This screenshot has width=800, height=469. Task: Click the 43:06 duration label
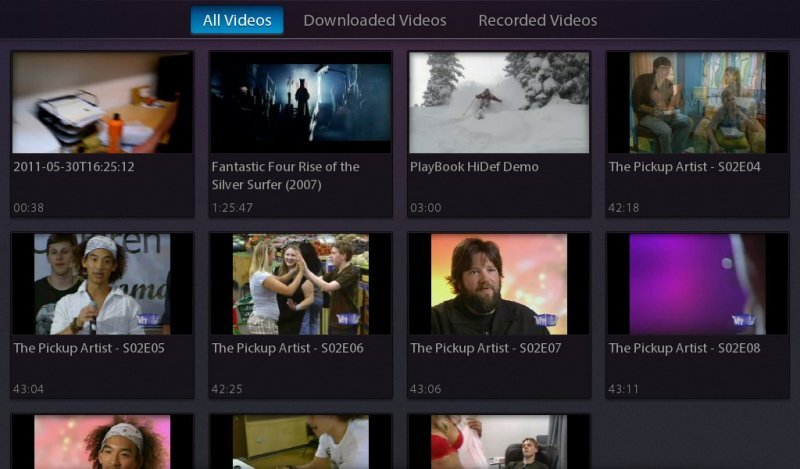click(x=426, y=389)
